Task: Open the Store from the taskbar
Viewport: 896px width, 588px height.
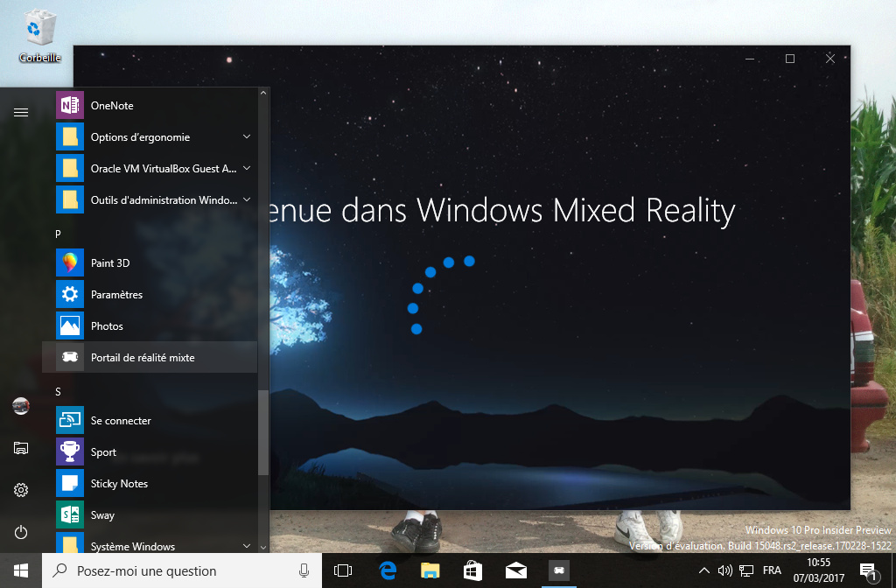Action: (x=472, y=570)
